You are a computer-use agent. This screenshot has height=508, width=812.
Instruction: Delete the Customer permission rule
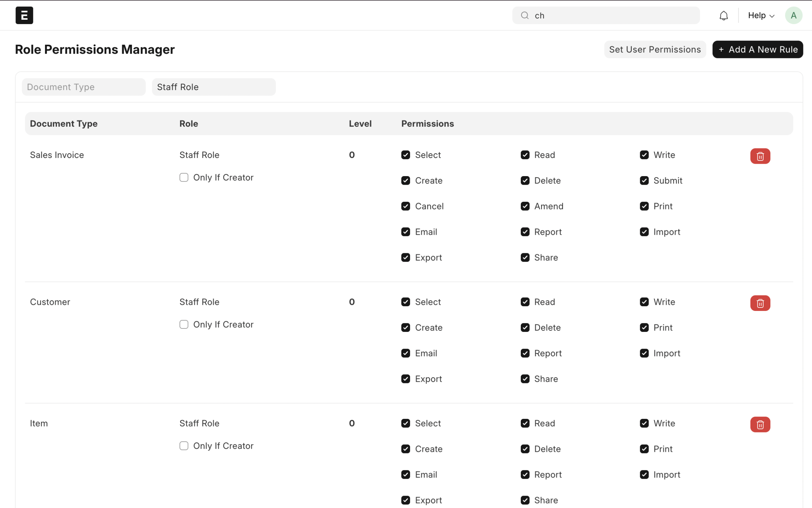pos(760,303)
